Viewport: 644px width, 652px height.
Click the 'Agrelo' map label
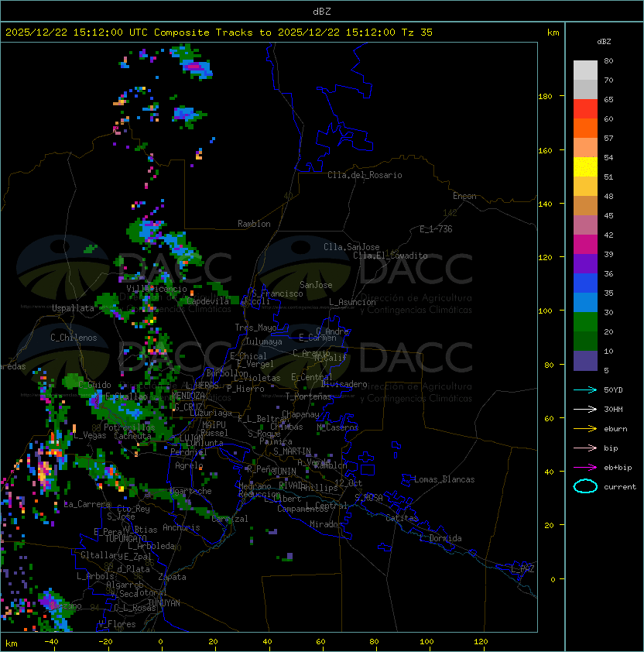[189, 465]
